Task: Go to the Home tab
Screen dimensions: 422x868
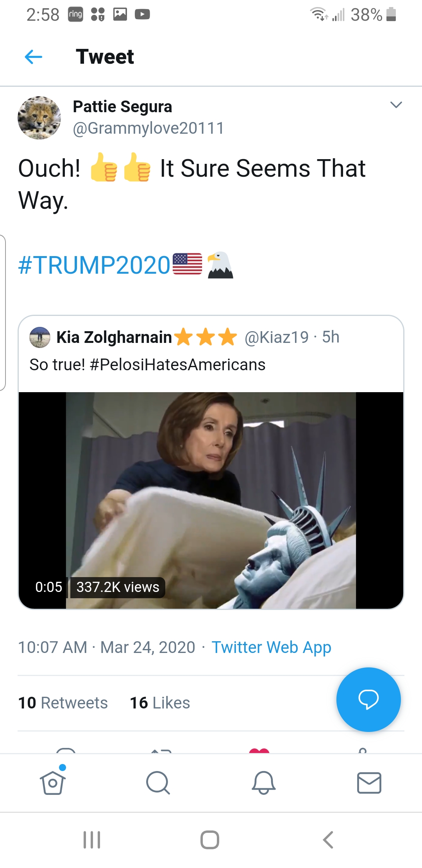Action: tap(53, 783)
